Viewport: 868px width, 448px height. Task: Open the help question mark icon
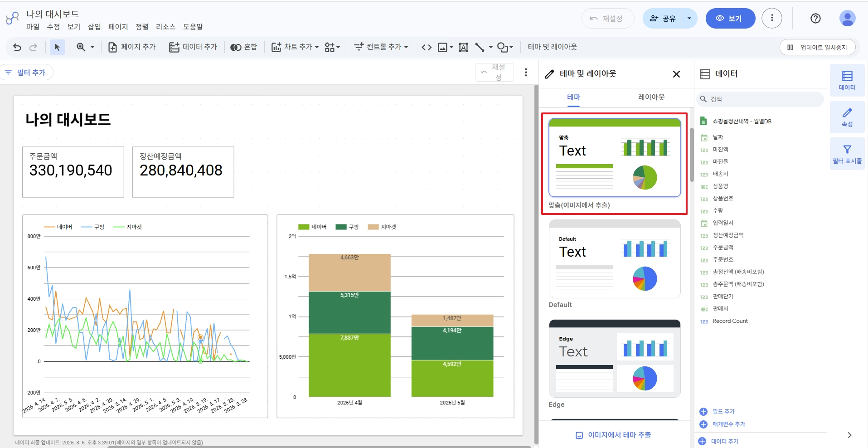pos(815,19)
